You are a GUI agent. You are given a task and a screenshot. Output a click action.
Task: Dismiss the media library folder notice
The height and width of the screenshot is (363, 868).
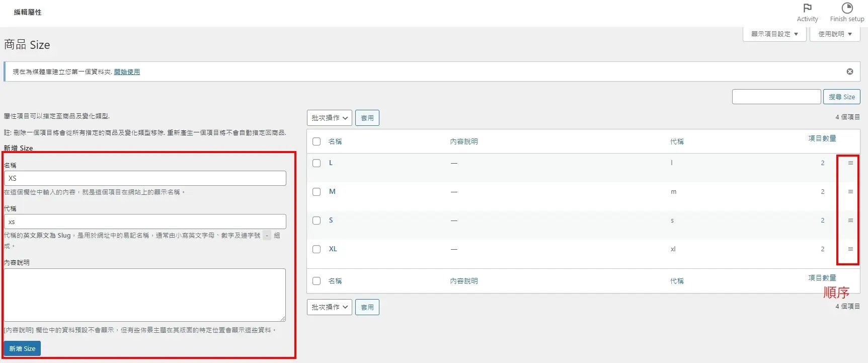tap(849, 71)
